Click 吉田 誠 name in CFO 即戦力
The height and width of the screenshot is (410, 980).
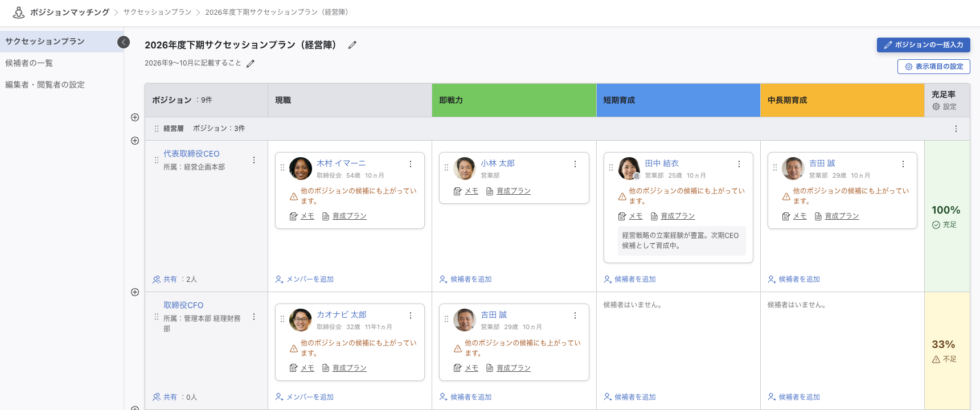pyautogui.click(x=493, y=315)
